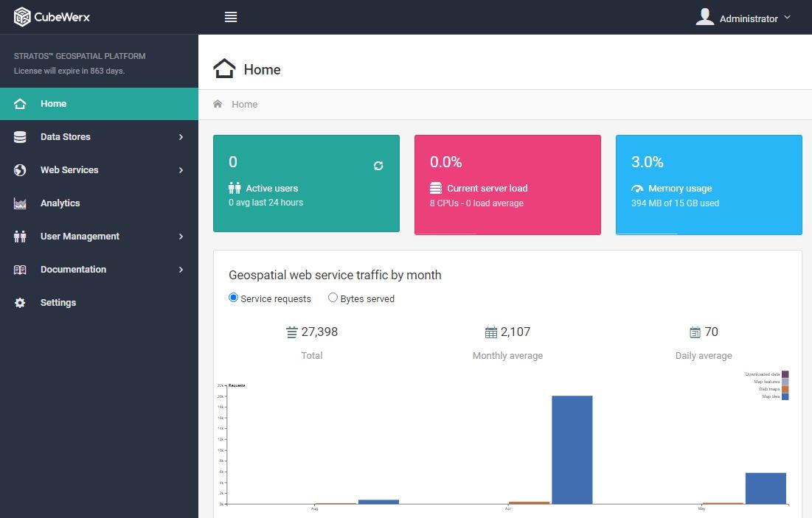Click the Home sidebar house icon

tap(20, 103)
